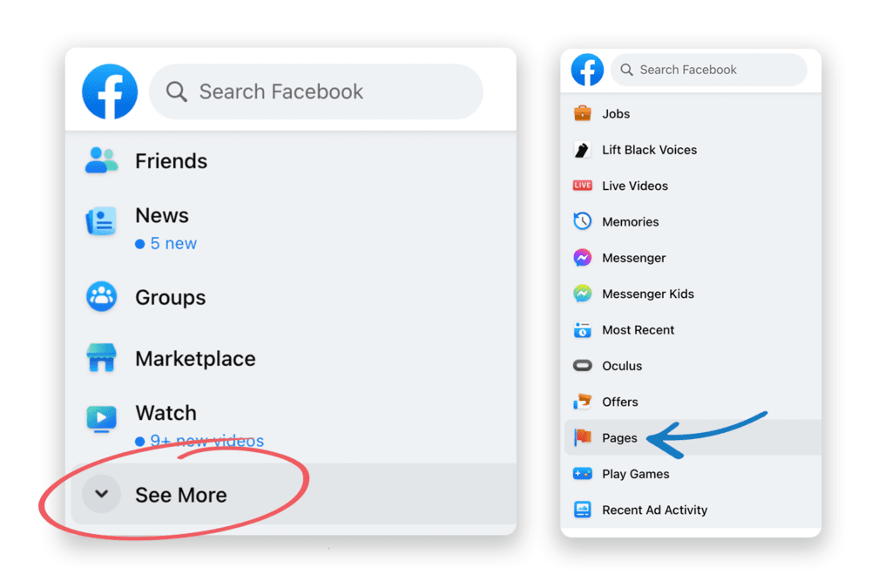Select the Groups icon
Image resolution: width=892 pixels, height=588 pixels.
tap(101, 297)
